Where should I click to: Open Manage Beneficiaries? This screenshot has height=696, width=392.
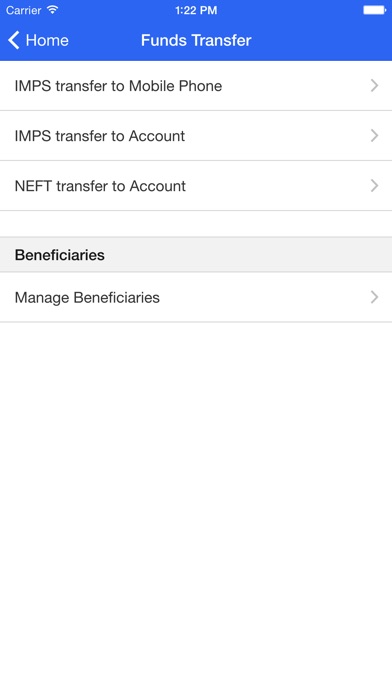(x=196, y=297)
